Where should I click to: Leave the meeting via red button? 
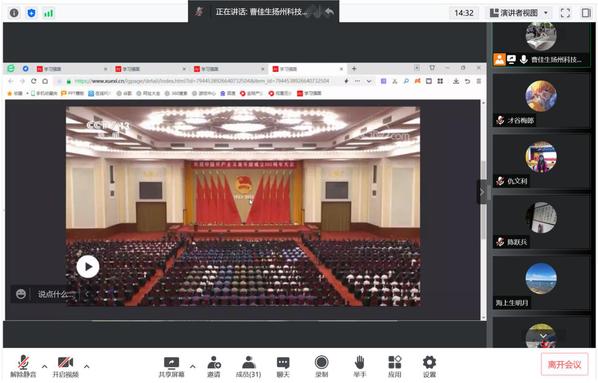[x=564, y=364]
